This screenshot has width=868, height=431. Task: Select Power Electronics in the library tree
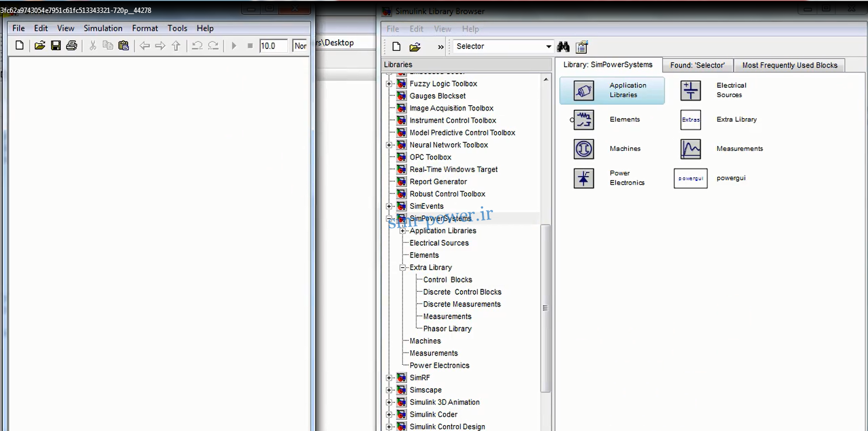(439, 366)
